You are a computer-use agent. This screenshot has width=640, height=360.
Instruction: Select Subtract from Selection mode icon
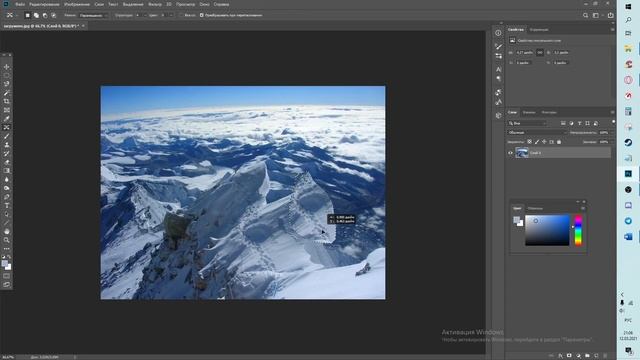(45, 16)
